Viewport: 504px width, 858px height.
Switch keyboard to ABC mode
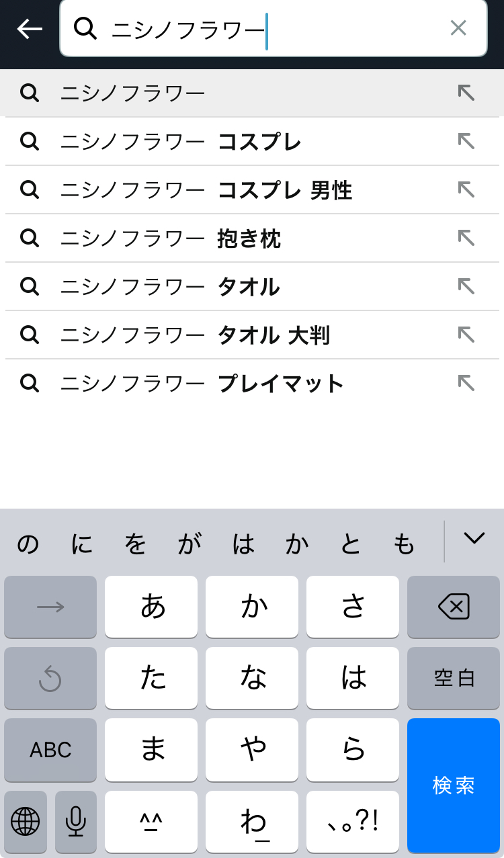tap(50, 750)
